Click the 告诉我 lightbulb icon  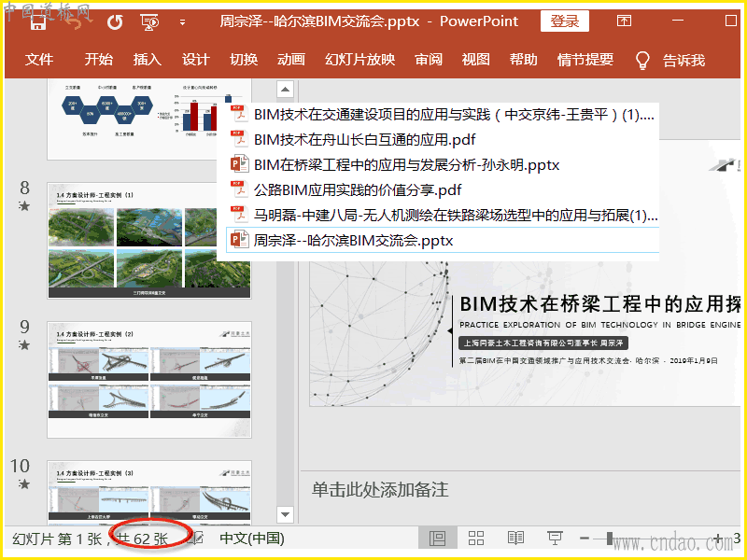pos(642,61)
